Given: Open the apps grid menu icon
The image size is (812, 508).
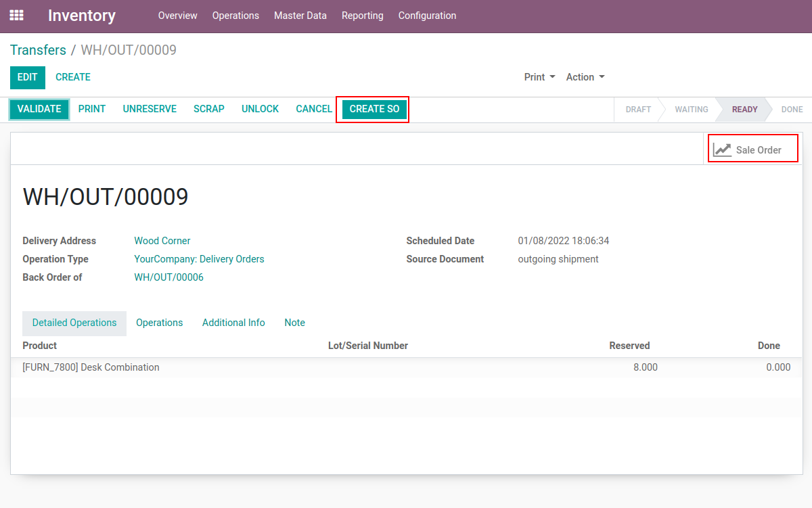Looking at the screenshot, I should coord(16,15).
